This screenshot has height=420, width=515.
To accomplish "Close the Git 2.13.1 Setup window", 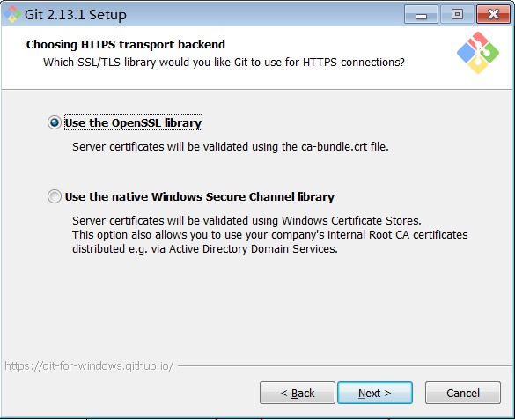I will tap(493, 15).
